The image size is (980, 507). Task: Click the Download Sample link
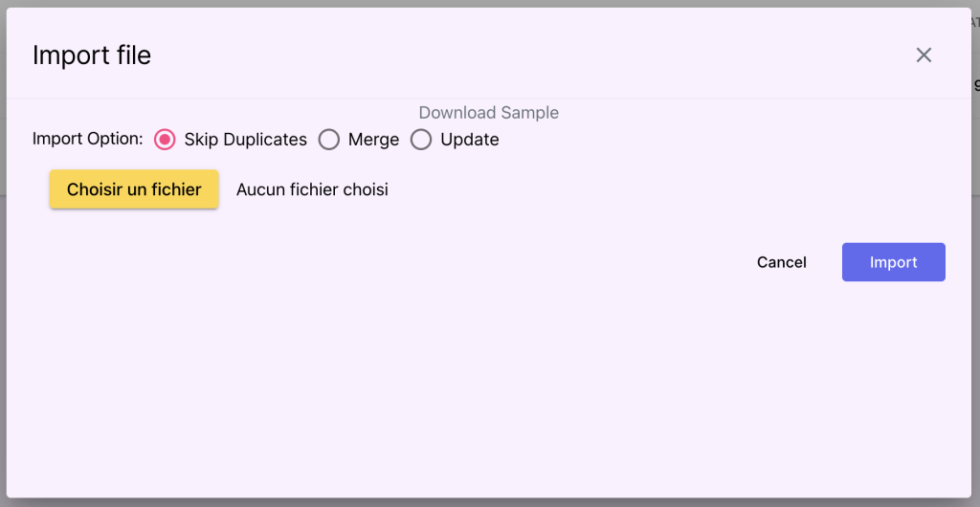click(488, 113)
